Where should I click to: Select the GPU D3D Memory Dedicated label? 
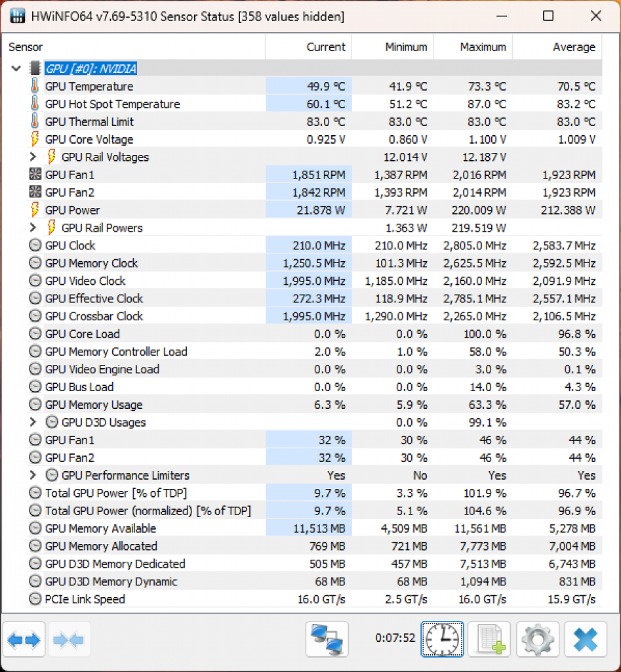tap(115, 564)
